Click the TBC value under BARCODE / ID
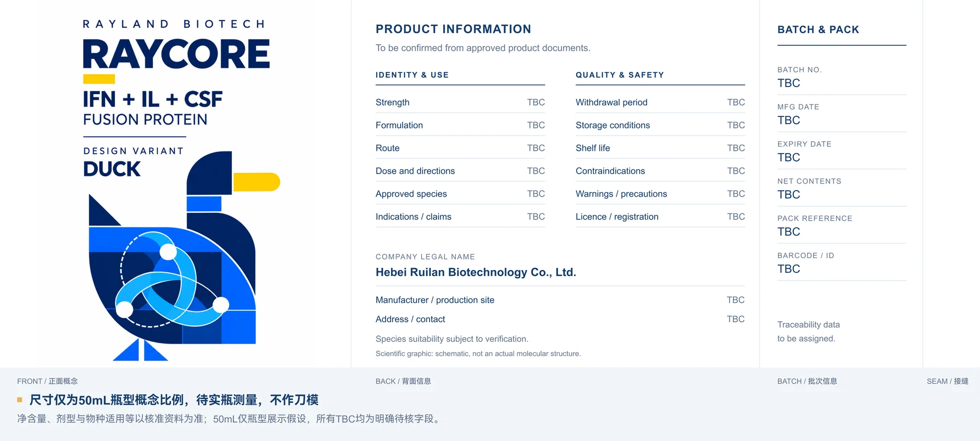 pyautogui.click(x=789, y=269)
